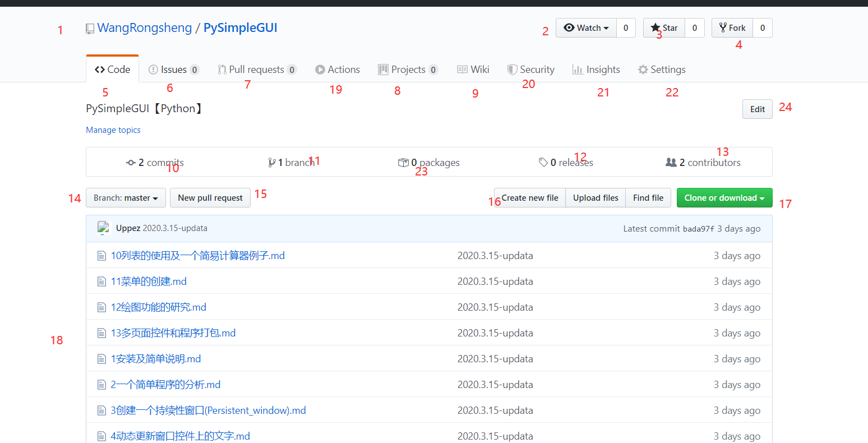
Task: Click '3 days ago' in the 12绘图功能的研究.md row
Action: (x=737, y=307)
